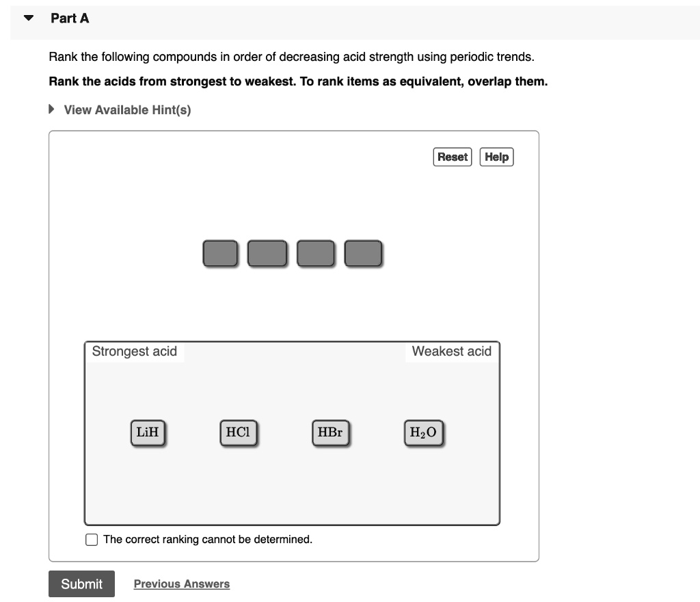Viewport: 700px width, 602px height.
Task: Select the third gray placeholder box
Action: [316, 253]
